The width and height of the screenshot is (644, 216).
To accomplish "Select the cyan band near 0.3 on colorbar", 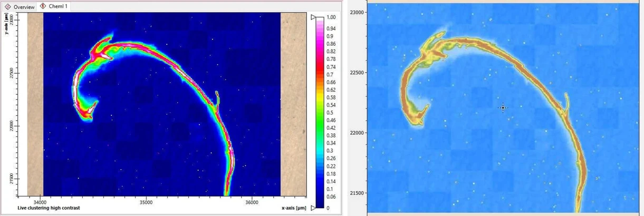I will click(320, 151).
